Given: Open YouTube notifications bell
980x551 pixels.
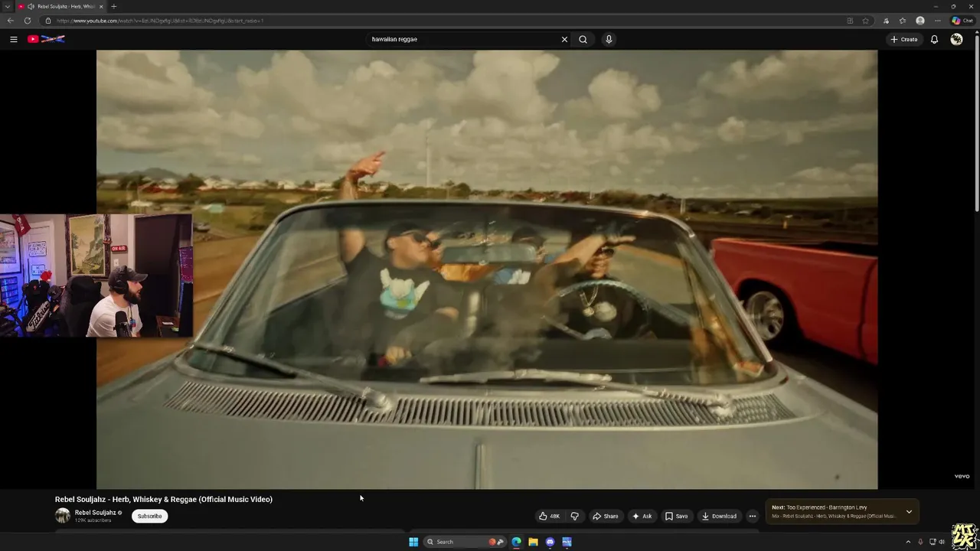Looking at the screenshot, I should tap(934, 39).
